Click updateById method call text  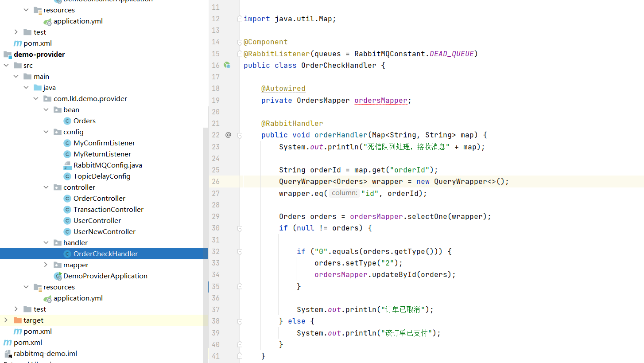pos(394,274)
